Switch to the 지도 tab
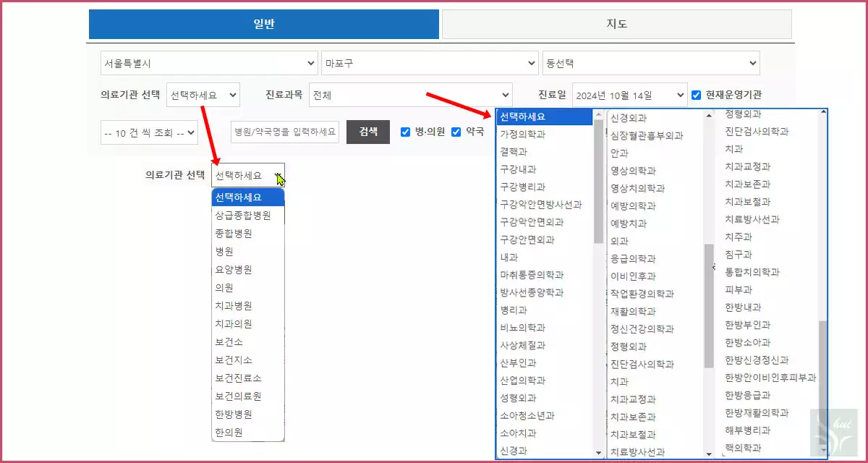Viewport: 868px width, 463px height. [x=618, y=24]
